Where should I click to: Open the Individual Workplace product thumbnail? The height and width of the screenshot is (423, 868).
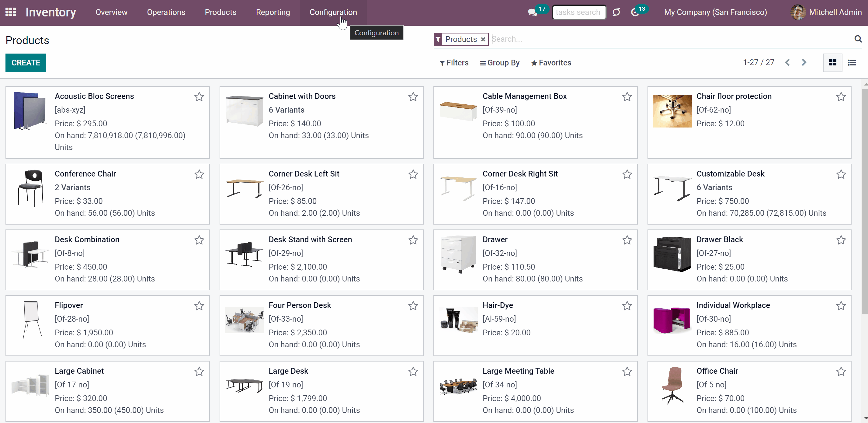[x=672, y=320]
